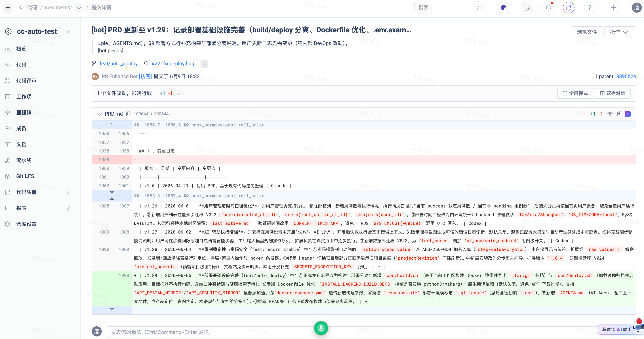Expand the 报表 submenu
Screen dimensions: 644x339
coord(69,208)
